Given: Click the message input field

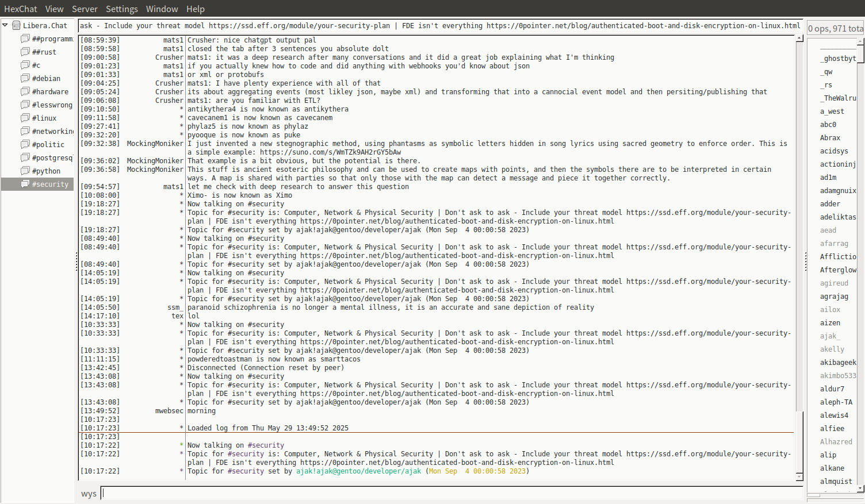Looking at the screenshot, I should point(452,493).
